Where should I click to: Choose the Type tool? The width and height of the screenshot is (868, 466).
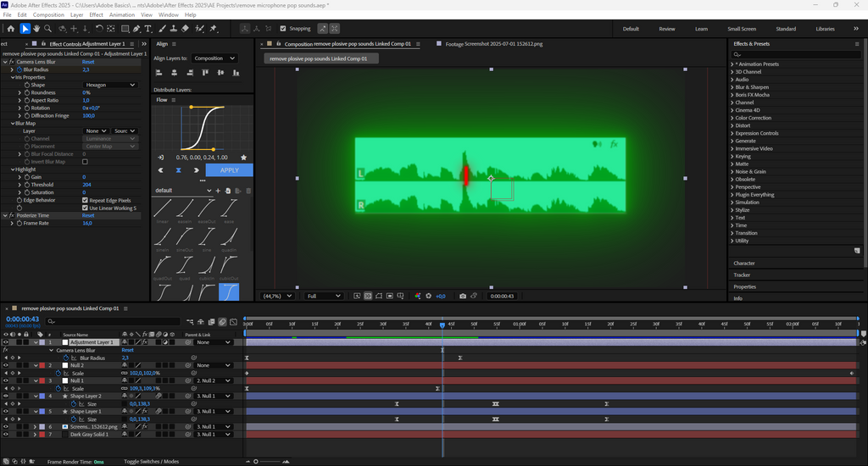(x=148, y=29)
